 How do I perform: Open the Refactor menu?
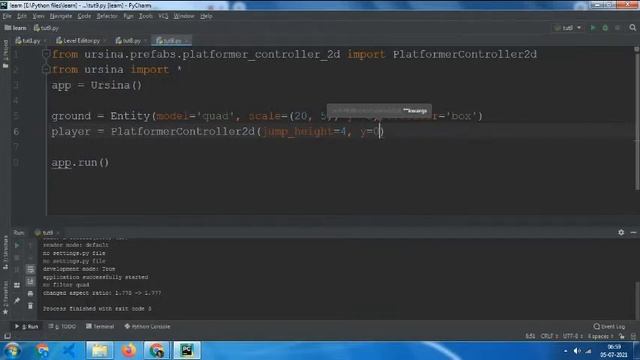(x=107, y=16)
